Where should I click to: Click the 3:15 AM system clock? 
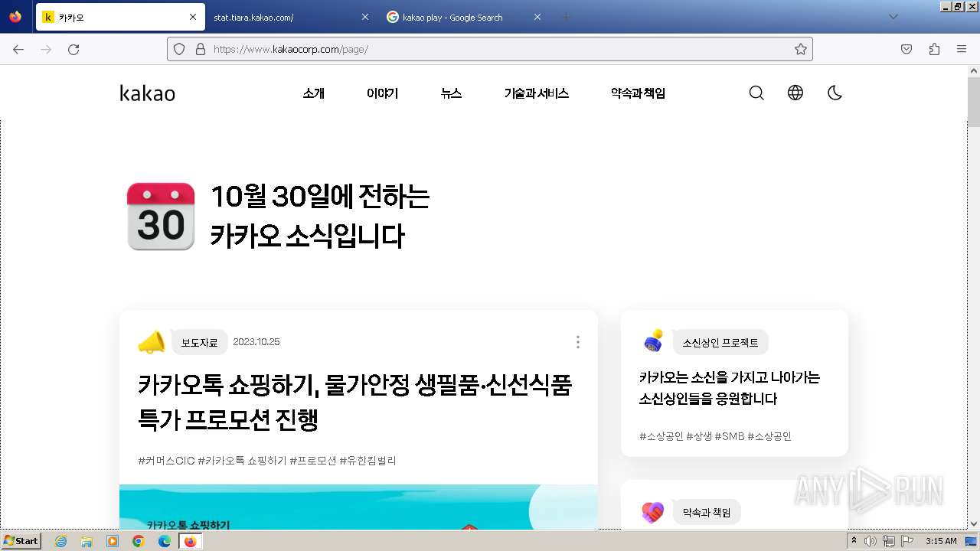click(941, 541)
